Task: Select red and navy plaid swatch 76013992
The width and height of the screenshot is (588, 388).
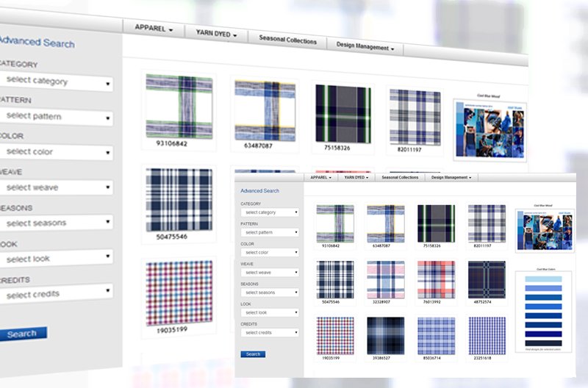Action: [x=436, y=279]
